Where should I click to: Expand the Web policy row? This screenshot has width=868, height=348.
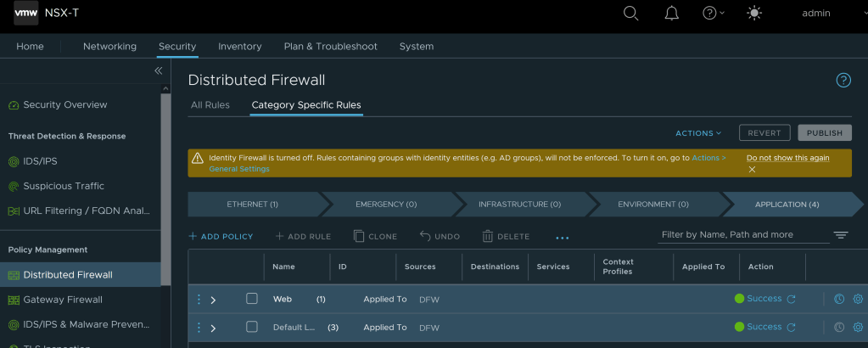[x=214, y=300]
